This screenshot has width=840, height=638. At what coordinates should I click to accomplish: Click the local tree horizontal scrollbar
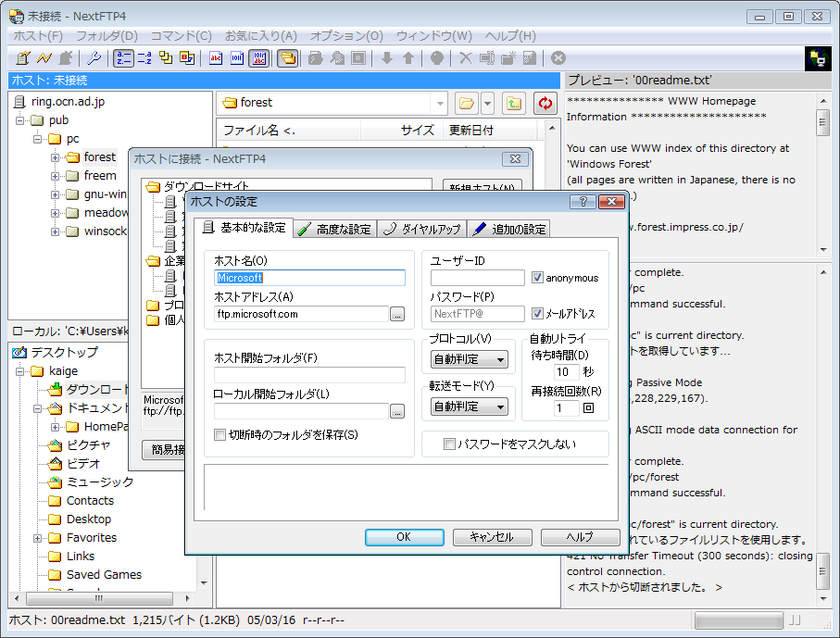click(102, 598)
